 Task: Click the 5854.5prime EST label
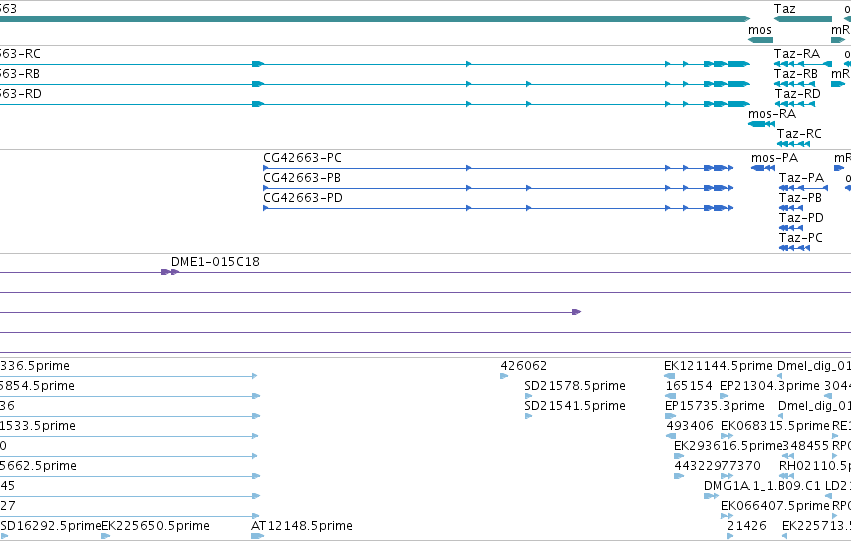(37, 386)
